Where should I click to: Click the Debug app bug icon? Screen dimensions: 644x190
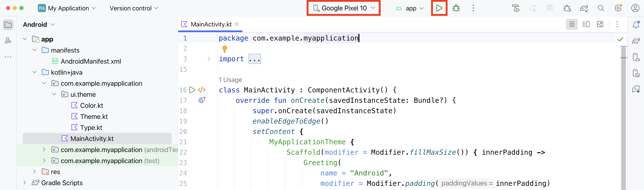tap(456, 8)
